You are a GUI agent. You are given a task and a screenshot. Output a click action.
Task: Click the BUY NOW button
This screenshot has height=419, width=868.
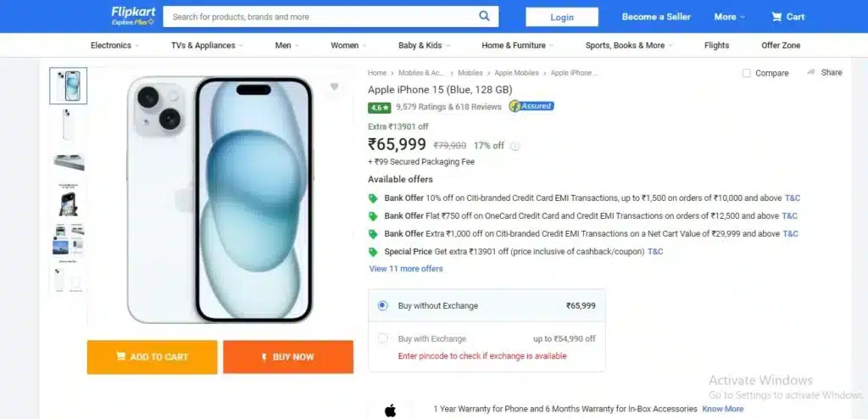[x=288, y=357]
